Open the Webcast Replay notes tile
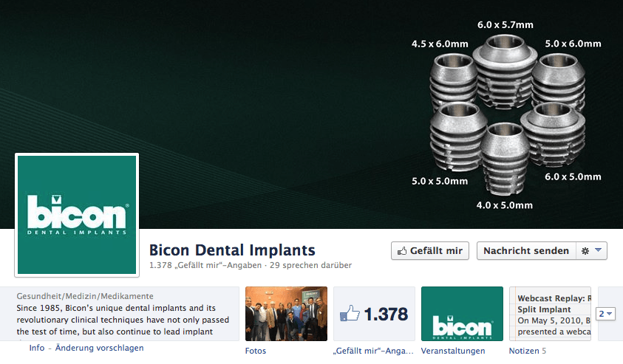 point(551,314)
